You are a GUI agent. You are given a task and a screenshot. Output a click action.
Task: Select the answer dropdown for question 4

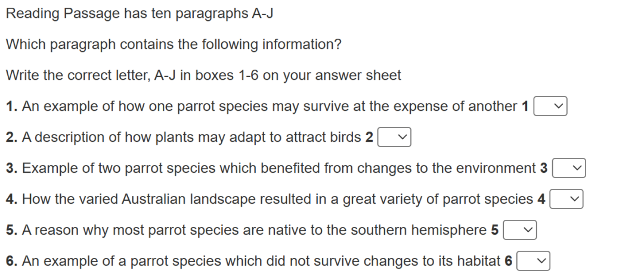pyautogui.click(x=566, y=200)
